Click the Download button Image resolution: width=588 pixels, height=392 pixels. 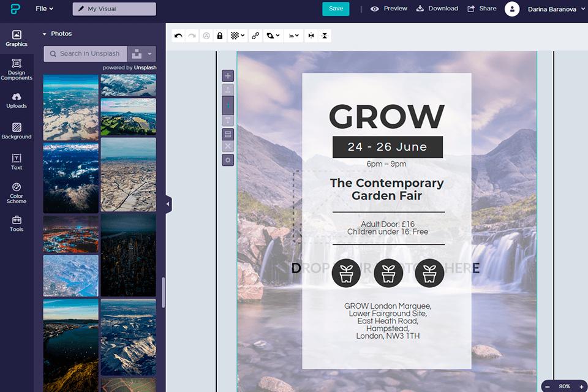[x=437, y=9]
